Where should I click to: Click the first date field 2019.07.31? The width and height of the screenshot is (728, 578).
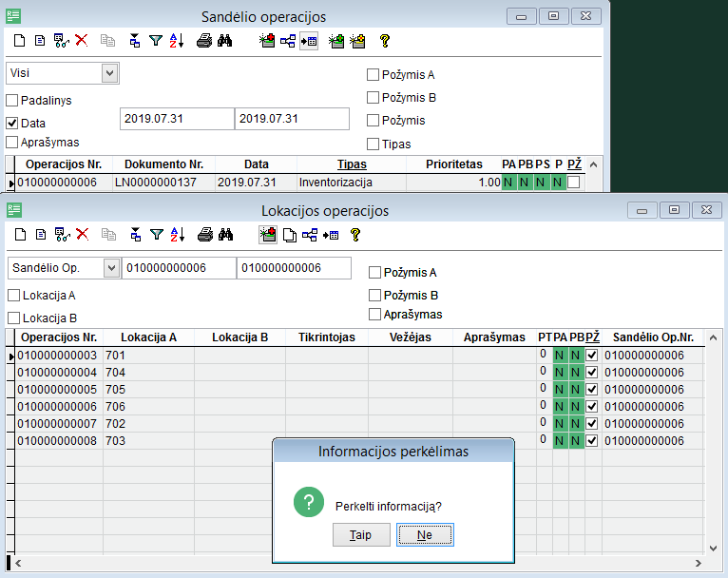pyautogui.click(x=177, y=119)
